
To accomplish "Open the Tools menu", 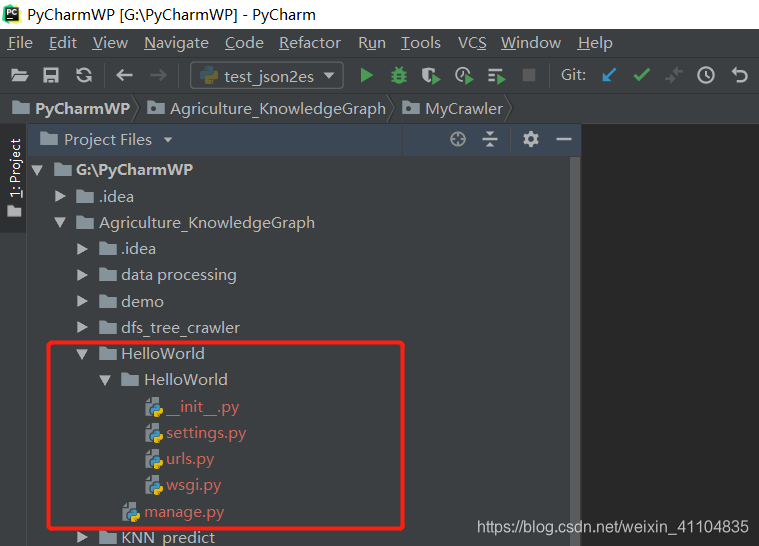I will pos(421,43).
